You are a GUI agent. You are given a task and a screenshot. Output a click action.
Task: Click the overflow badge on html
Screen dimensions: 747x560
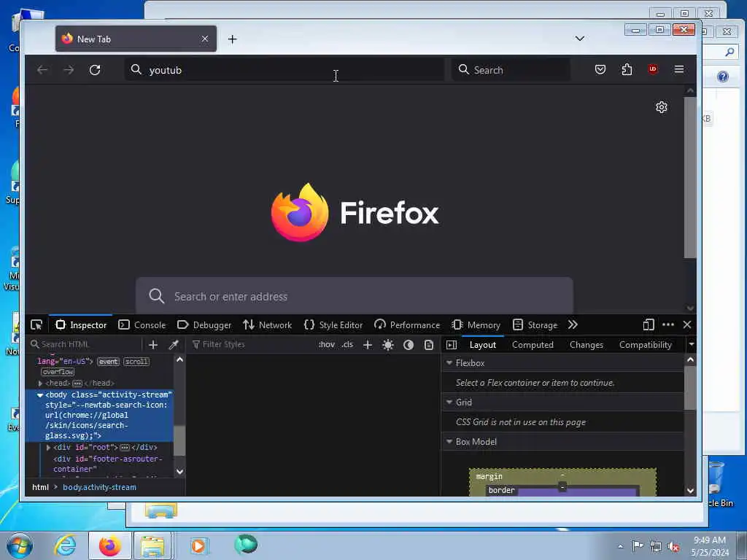coord(58,372)
